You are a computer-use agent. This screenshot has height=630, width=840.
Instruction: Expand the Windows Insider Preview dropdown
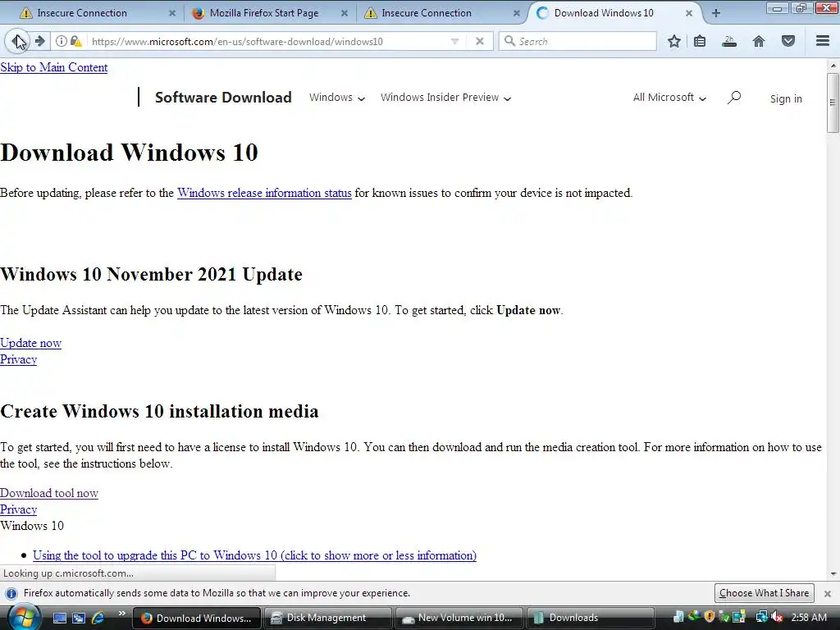(x=445, y=98)
